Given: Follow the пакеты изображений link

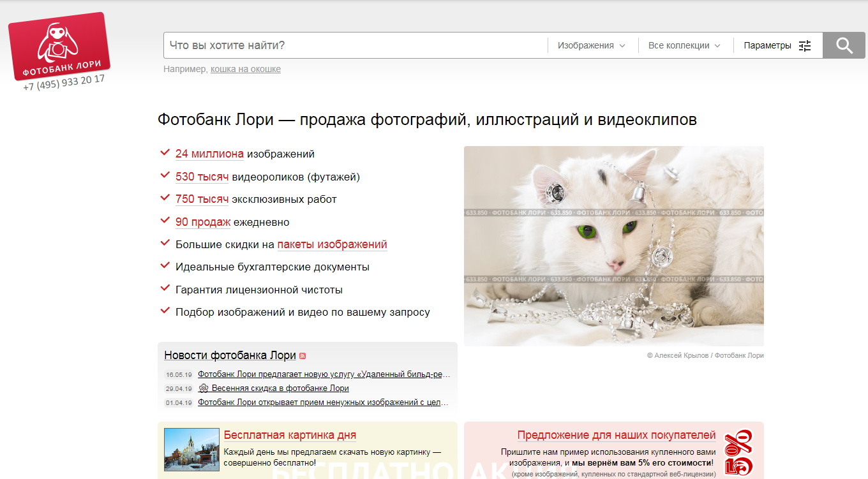Looking at the screenshot, I should click(332, 244).
